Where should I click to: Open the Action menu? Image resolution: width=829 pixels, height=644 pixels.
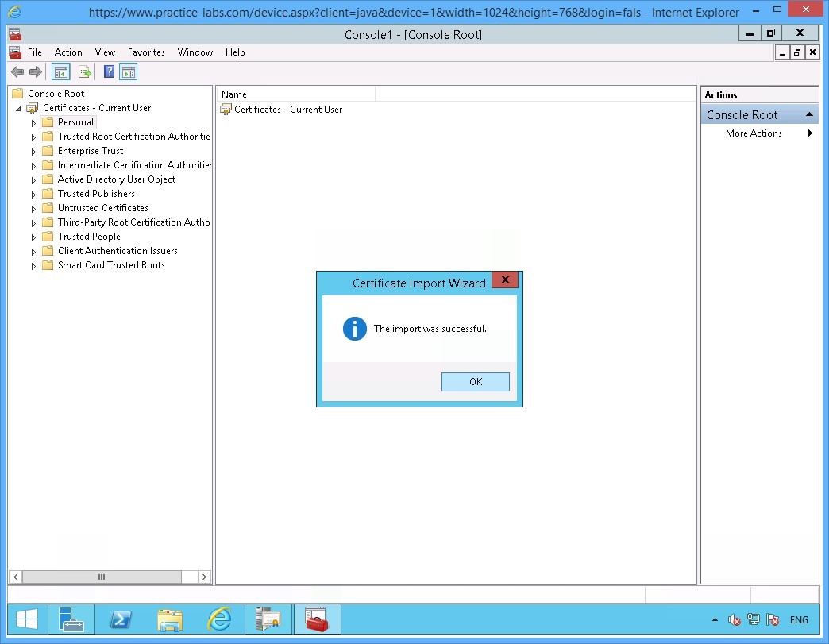[x=68, y=52]
